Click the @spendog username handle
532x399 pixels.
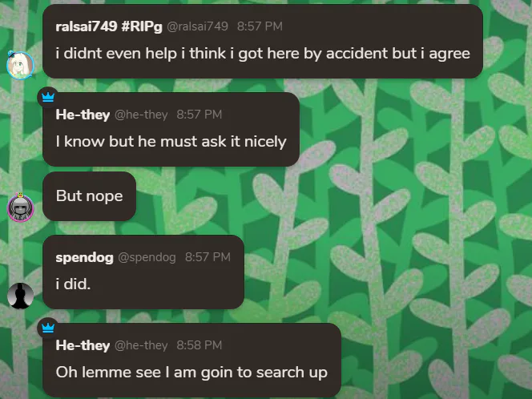tap(147, 257)
